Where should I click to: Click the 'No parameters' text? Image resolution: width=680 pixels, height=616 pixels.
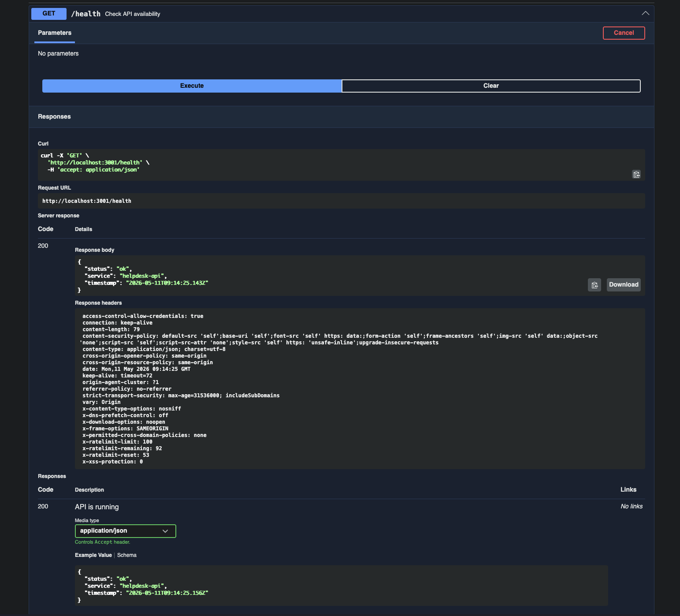(x=58, y=53)
